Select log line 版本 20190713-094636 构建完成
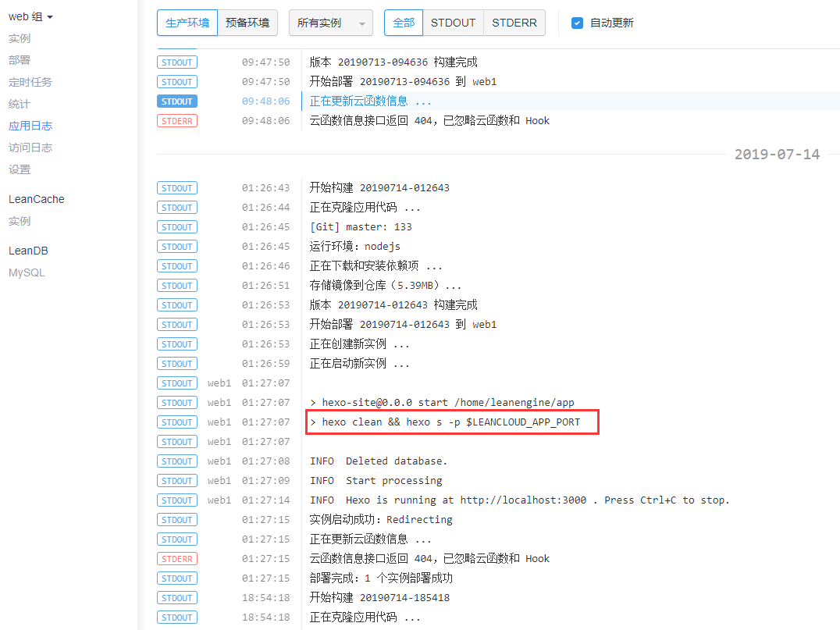 [x=393, y=62]
